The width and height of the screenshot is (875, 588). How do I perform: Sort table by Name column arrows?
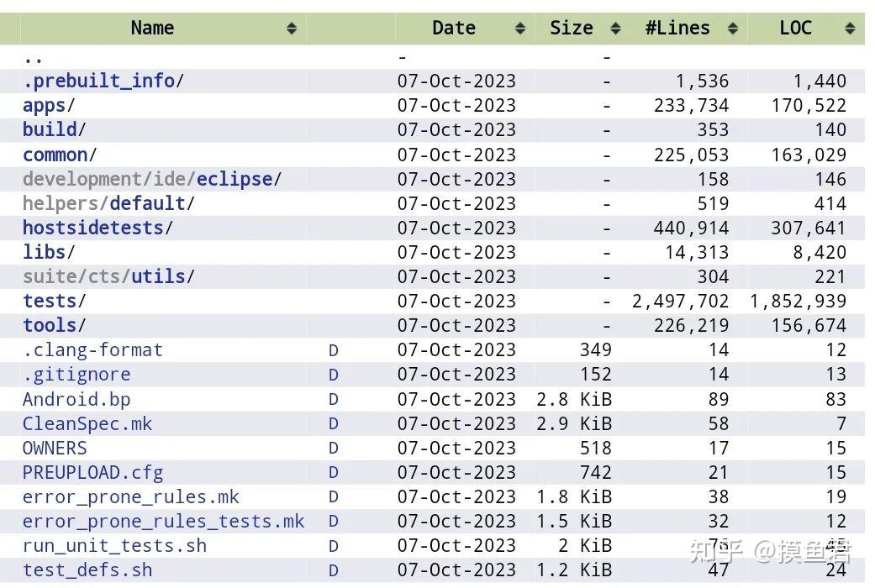291,29
